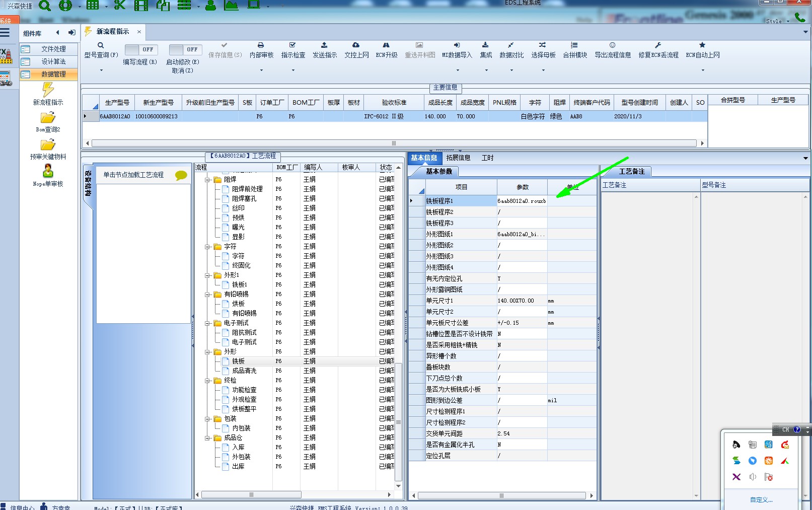The width and height of the screenshot is (812, 510).
Task: Open the 数据对比 dropdown arrow
Action: pyautogui.click(x=511, y=70)
